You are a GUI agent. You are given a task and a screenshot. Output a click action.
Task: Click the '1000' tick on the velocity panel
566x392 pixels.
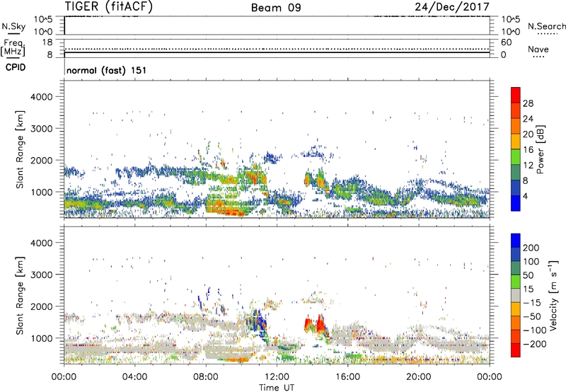[x=42, y=338]
